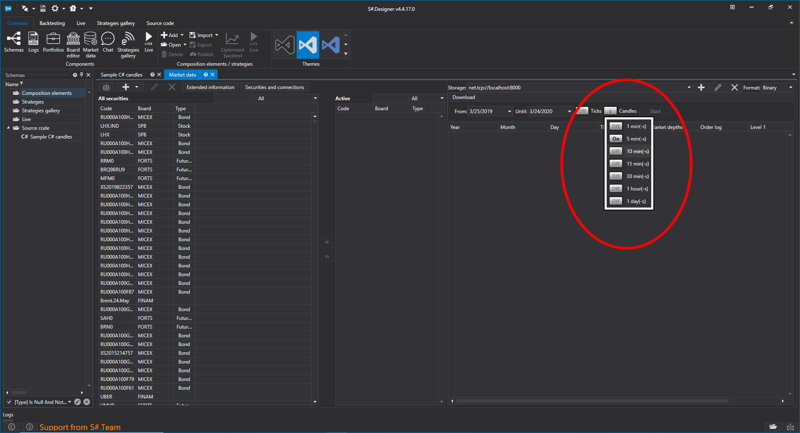Turn off the 5 min(-s) candles switch

click(616, 139)
